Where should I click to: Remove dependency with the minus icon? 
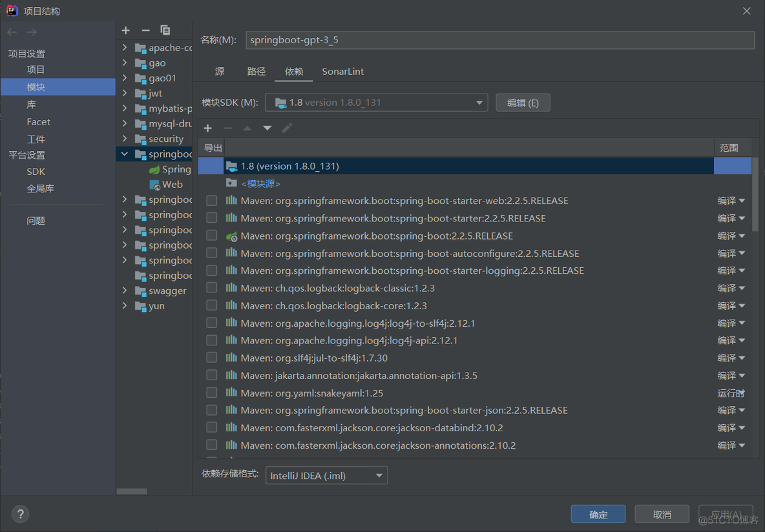(x=227, y=128)
